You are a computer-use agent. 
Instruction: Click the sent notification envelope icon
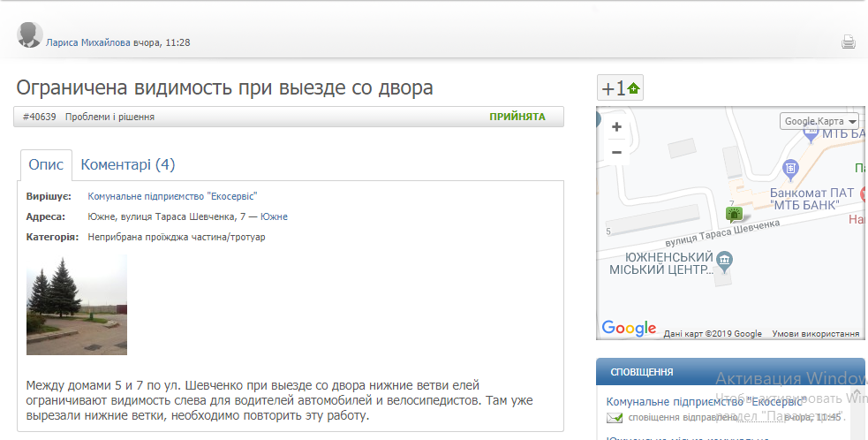point(615,418)
